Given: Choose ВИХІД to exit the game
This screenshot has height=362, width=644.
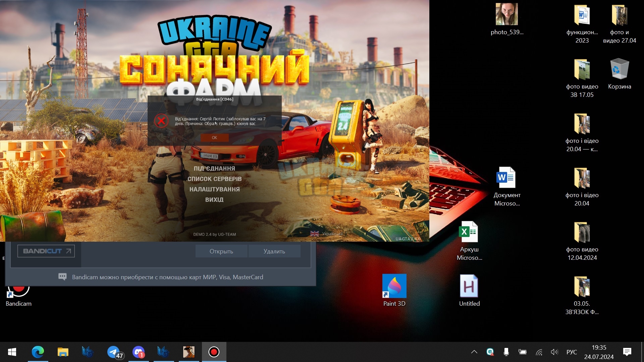Looking at the screenshot, I should tap(214, 200).
